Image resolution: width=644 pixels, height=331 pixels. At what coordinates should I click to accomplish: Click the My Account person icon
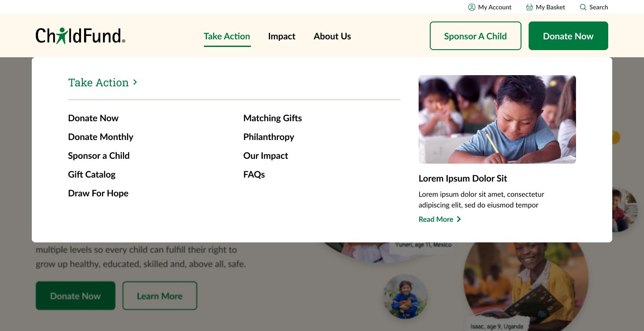(x=471, y=7)
